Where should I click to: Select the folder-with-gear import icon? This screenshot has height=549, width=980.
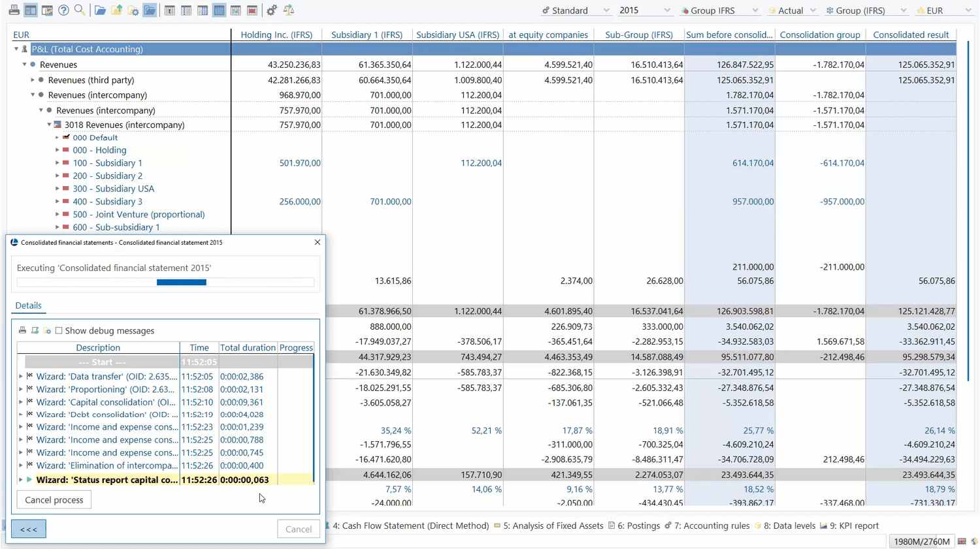pos(135,10)
